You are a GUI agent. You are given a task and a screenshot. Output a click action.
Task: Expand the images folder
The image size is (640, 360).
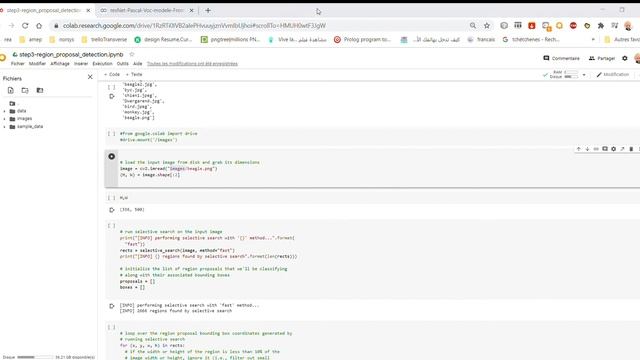[4, 119]
